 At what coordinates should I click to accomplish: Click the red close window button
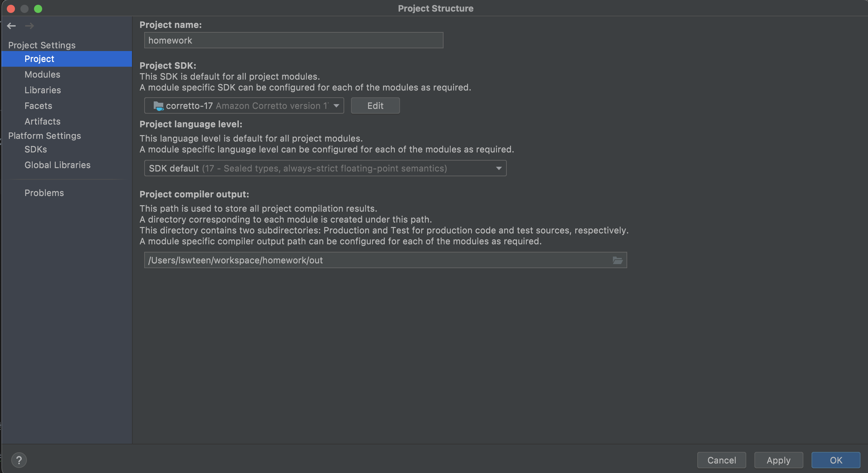click(x=11, y=9)
